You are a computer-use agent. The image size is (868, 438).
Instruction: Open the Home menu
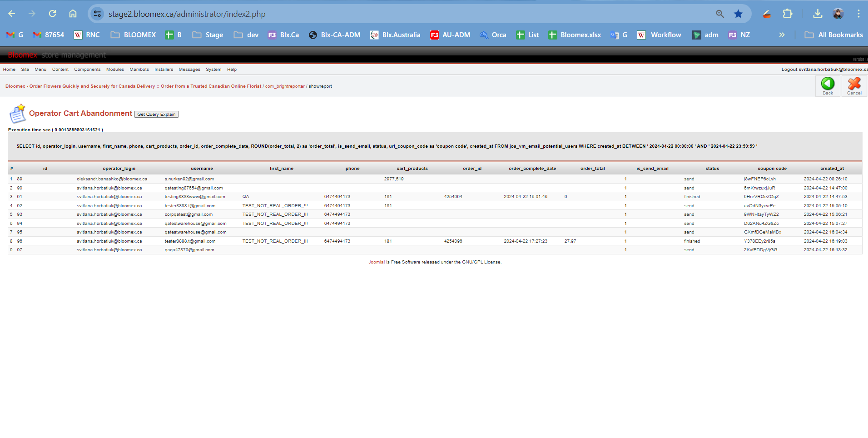coord(9,70)
